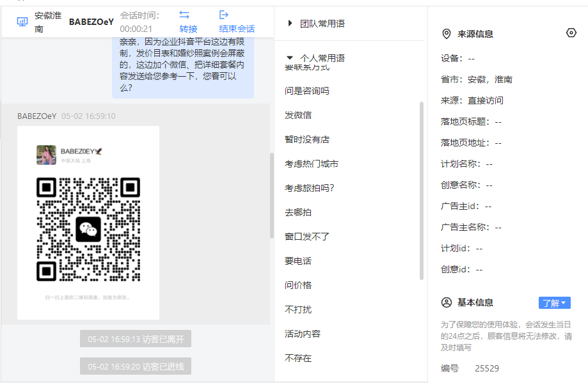Click the 创意id row
This screenshot has width=588, height=383.
[461, 269]
